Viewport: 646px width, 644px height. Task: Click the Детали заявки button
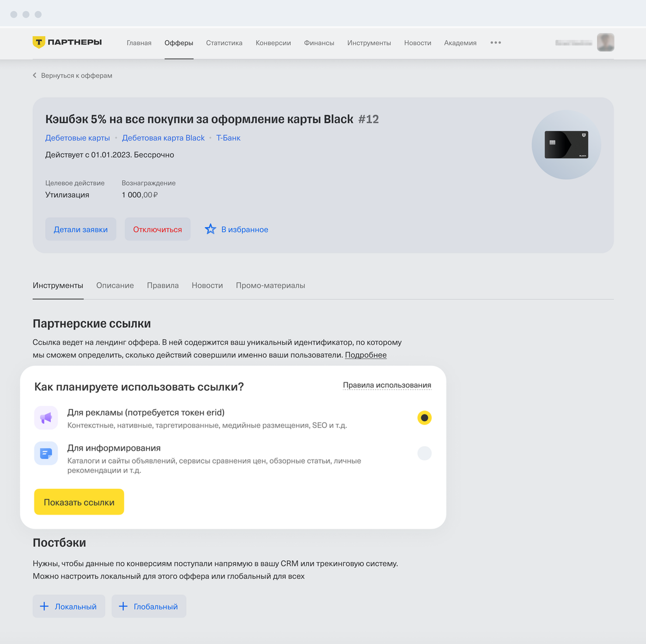(x=81, y=229)
